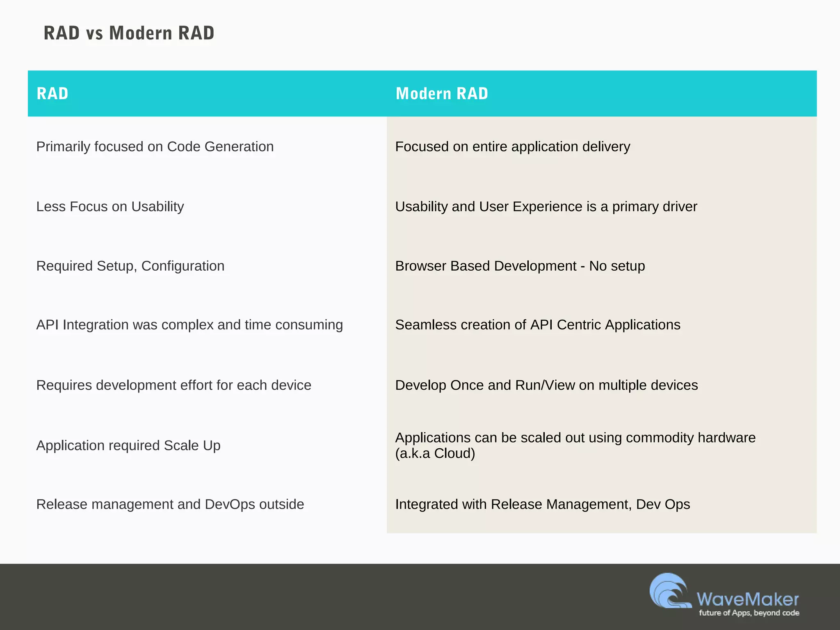The width and height of the screenshot is (840, 630).
Task: Click 'Integrated with Release Management, Dev Ops'
Action: click(543, 504)
